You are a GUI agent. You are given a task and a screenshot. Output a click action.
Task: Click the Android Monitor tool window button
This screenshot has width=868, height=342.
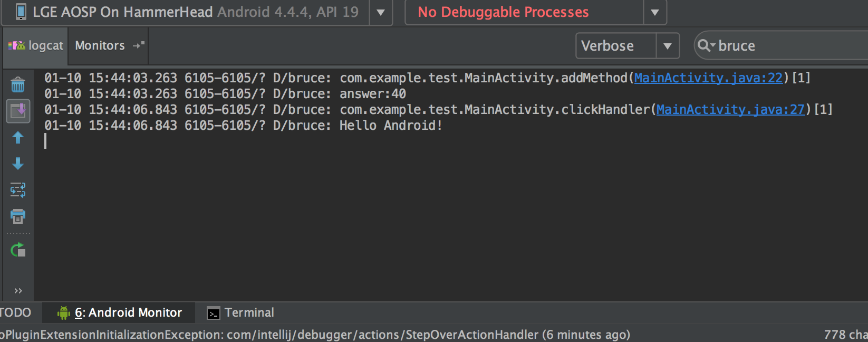[x=120, y=313]
